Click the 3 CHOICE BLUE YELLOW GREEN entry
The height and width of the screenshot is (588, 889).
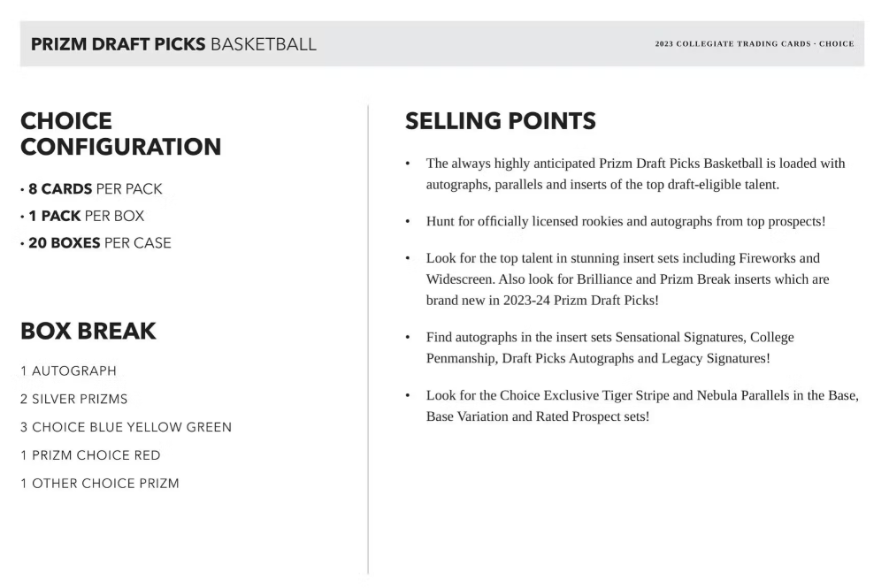click(126, 428)
